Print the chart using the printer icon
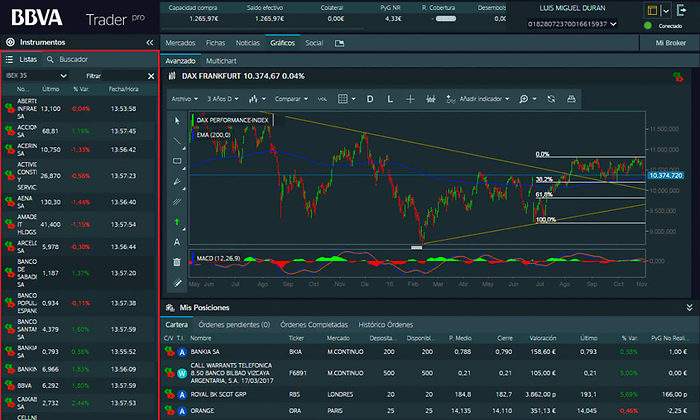700x420 pixels. pos(571,99)
